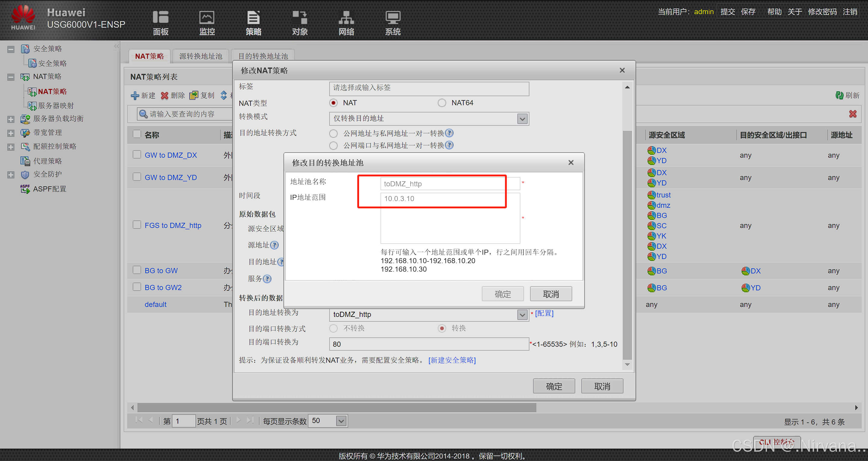Click the 删除 red cross icon
The width and height of the screenshot is (868, 461).
pyautogui.click(x=164, y=96)
